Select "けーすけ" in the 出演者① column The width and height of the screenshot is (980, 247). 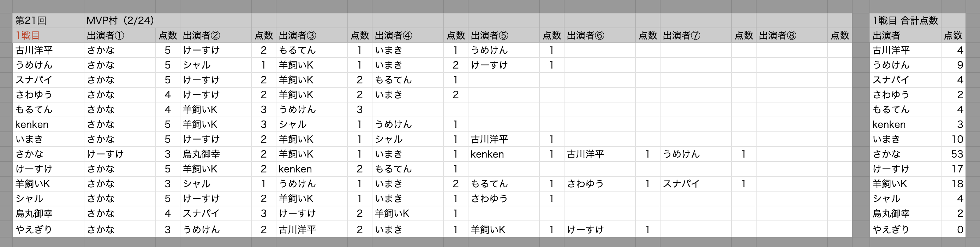(x=106, y=154)
